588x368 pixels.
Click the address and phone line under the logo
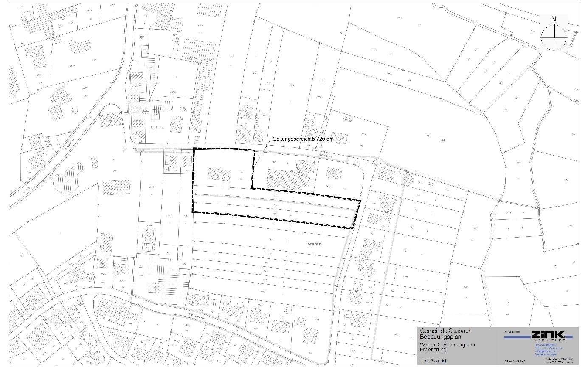point(559,361)
